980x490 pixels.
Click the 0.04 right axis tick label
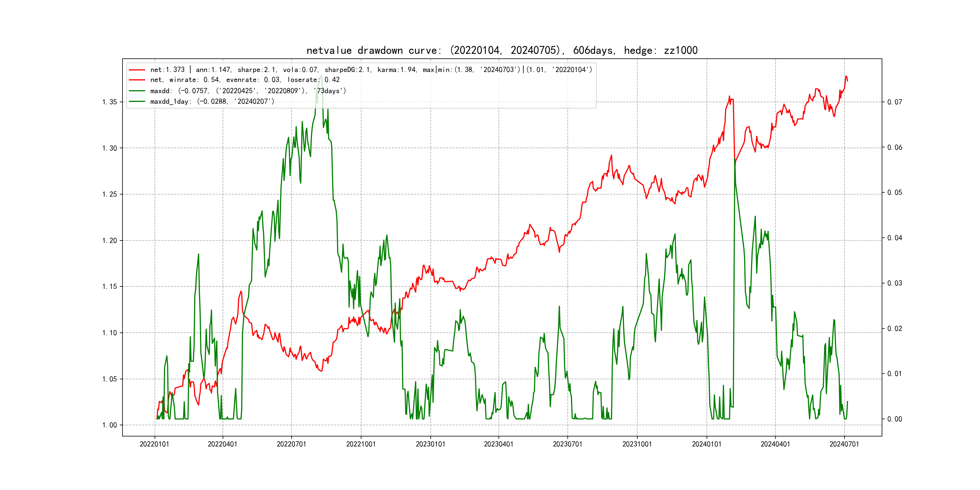coord(895,238)
